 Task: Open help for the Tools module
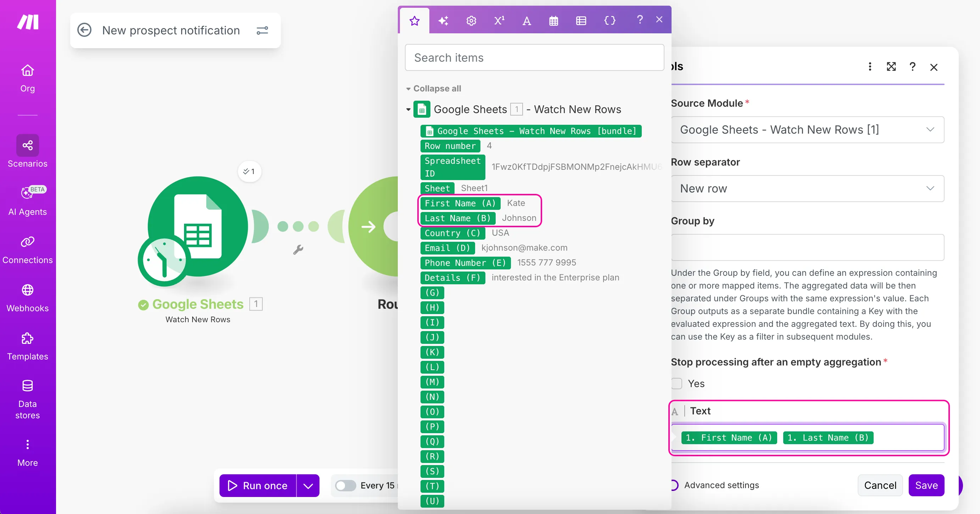(912, 67)
